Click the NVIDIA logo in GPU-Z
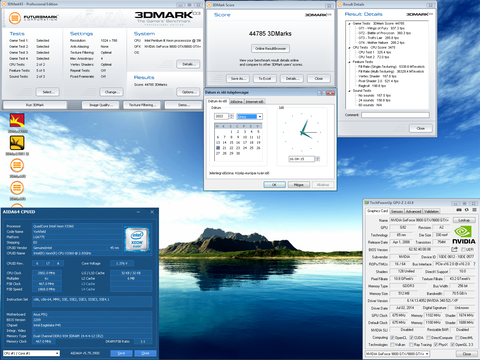The width and height of the screenshot is (480, 360). (x=464, y=235)
